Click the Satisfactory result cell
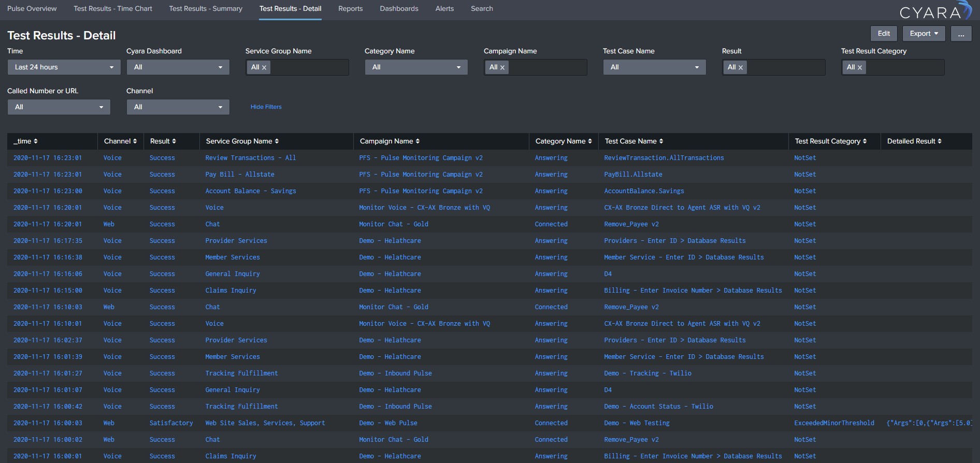The width and height of the screenshot is (980, 463). click(x=171, y=423)
